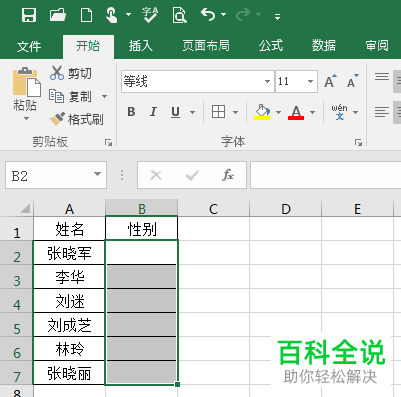Click 剪切 cut button
Viewport: 401px width, 397px height.
click(x=71, y=73)
